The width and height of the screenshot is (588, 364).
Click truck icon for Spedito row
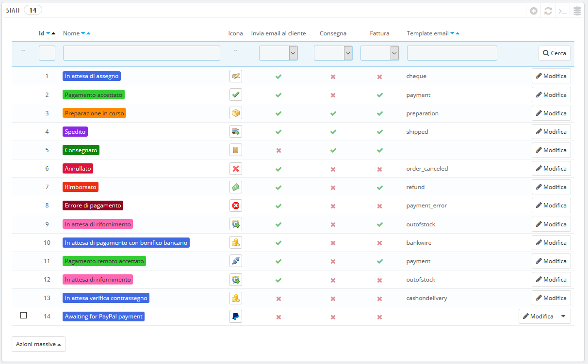click(236, 131)
